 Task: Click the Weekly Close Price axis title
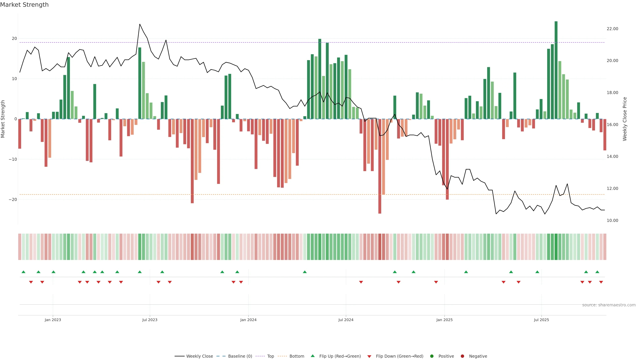coord(625,119)
